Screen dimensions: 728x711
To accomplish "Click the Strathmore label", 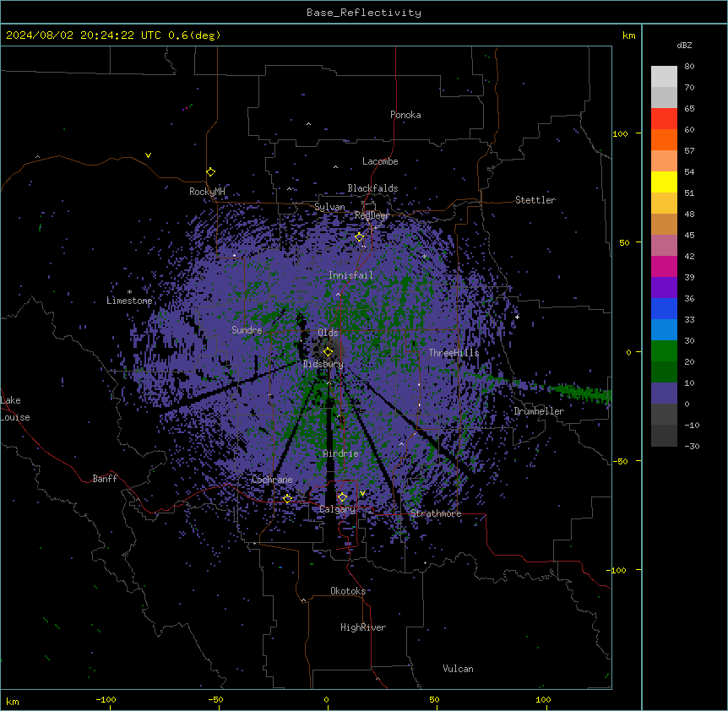I will tap(436, 513).
